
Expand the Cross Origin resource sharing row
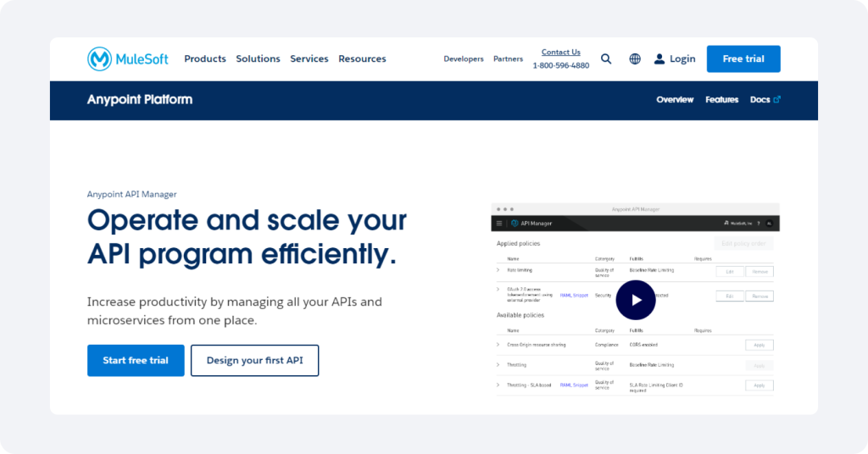click(498, 345)
